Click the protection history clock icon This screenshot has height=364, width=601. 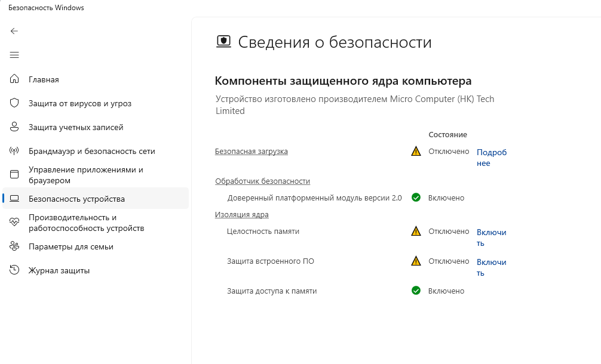[15, 270]
